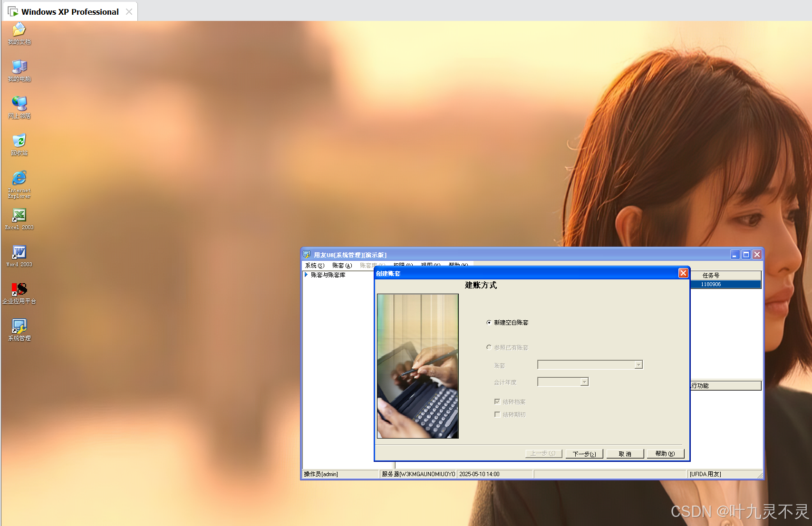This screenshot has height=526, width=812.
Task: Toggle the 结转档案 checkbox
Action: coord(497,402)
